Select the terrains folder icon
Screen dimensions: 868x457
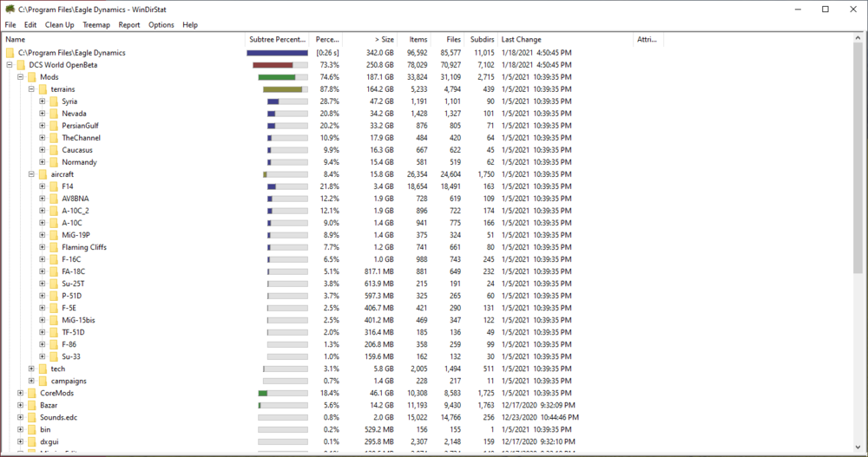point(43,89)
